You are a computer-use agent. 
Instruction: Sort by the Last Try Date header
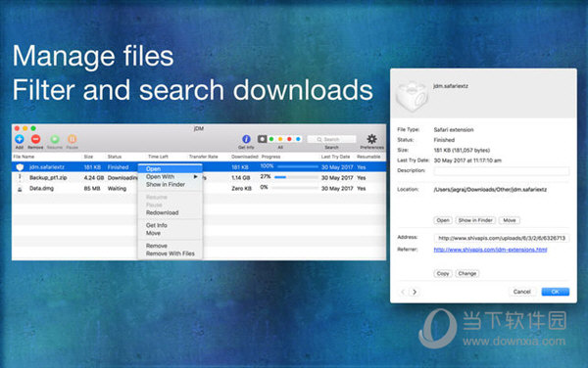335,157
